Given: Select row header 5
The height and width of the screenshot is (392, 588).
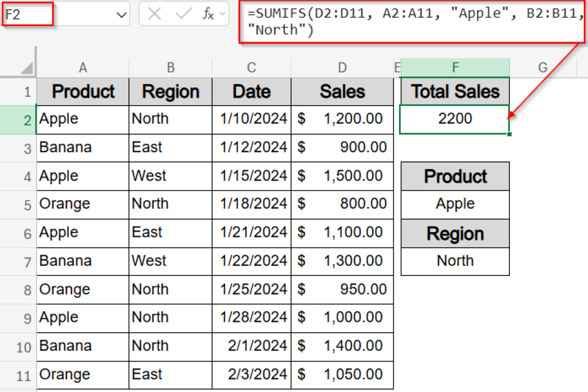Looking at the screenshot, I should pyautogui.click(x=17, y=204).
